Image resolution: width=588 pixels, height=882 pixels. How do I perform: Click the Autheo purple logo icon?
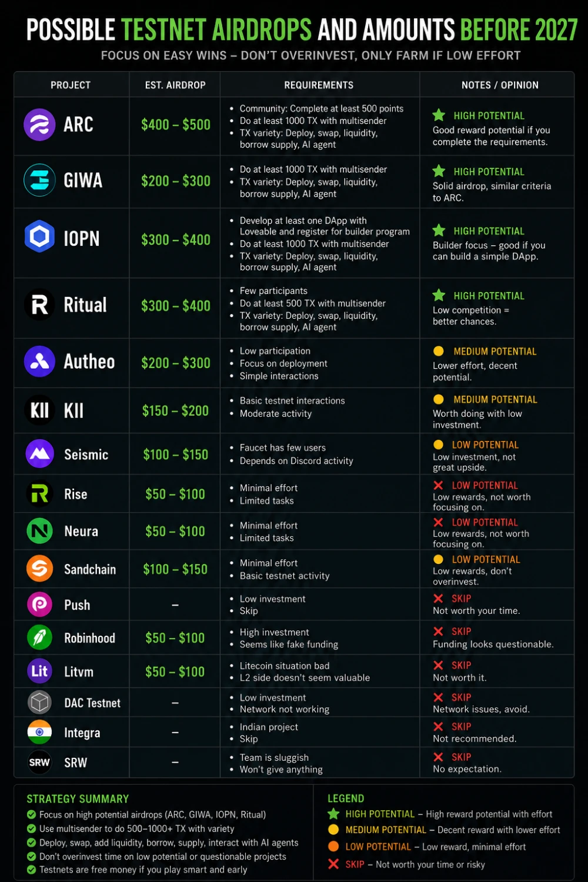click(39, 362)
